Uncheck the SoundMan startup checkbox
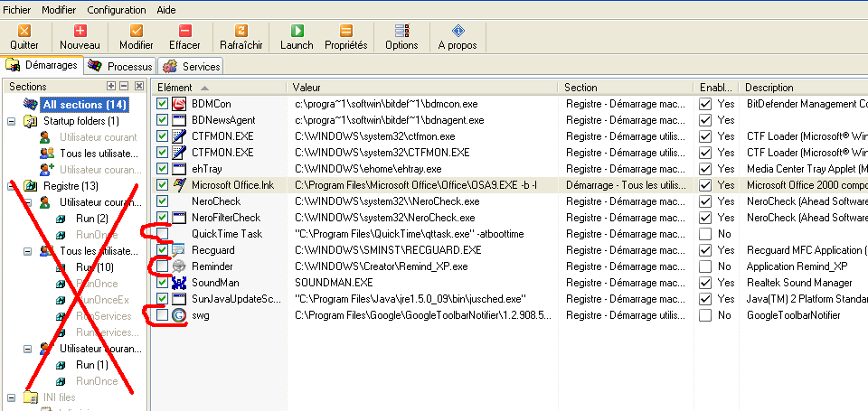This screenshot has width=868, height=411. (x=162, y=283)
